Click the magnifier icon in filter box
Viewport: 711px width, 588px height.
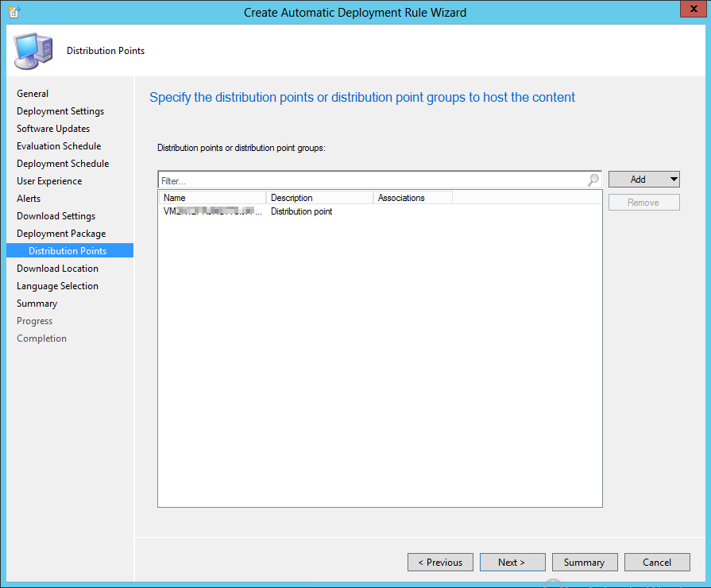(593, 180)
